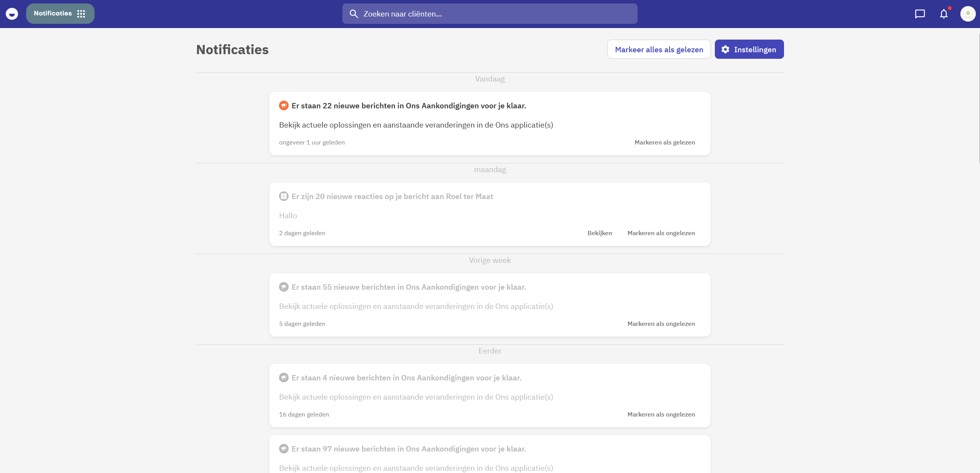Expand the Notificaties app switcher menu
980x473 pixels.
[60, 14]
